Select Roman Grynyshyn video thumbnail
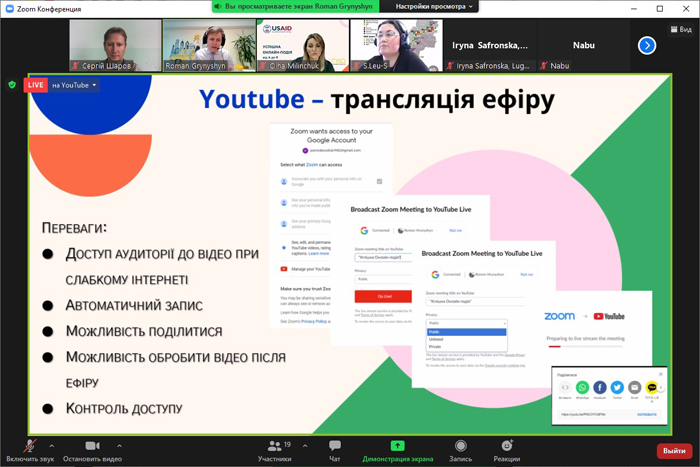Image resolution: width=700 pixels, height=467 pixels. pyautogui.click(x=209, y=45)
